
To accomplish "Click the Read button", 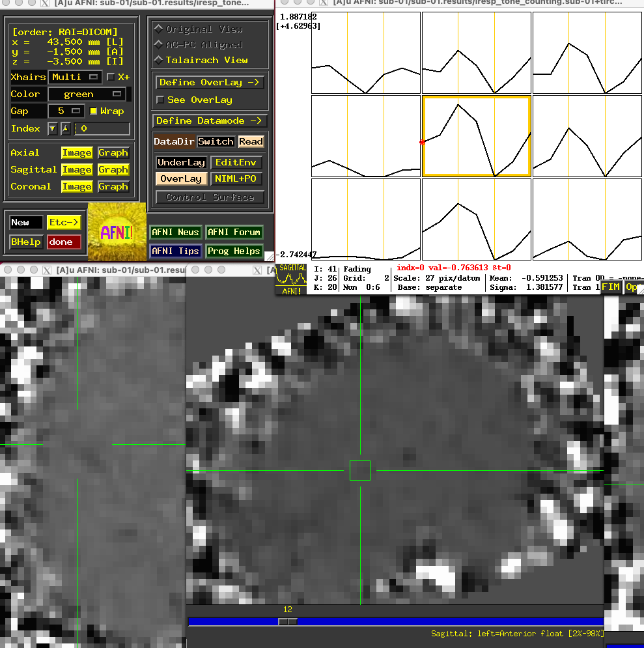I will pos(251,142).
